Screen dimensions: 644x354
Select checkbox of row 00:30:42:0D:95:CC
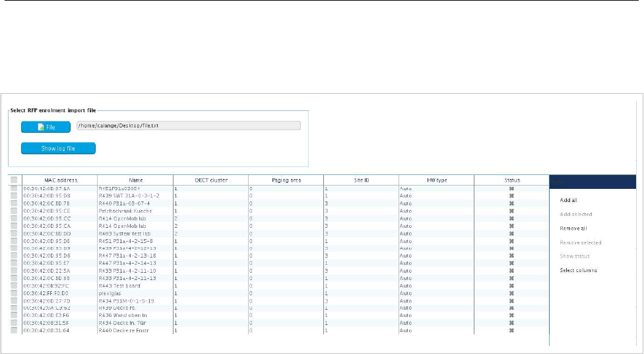[x=14, y=219]
